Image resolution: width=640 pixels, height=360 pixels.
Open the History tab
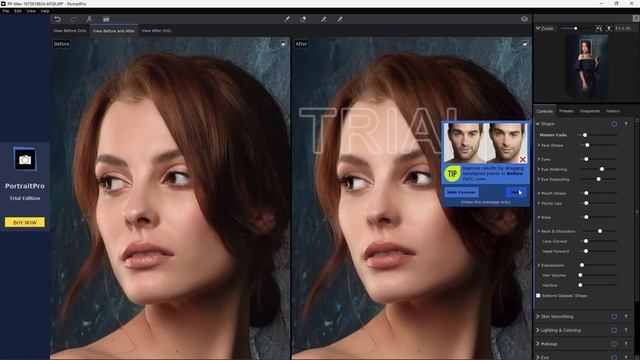pos(613,111)
